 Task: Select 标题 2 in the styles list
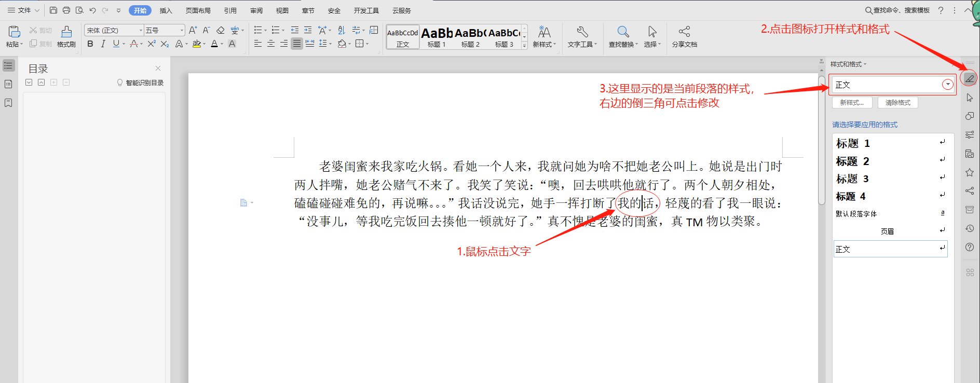click(x=890, y=161)
